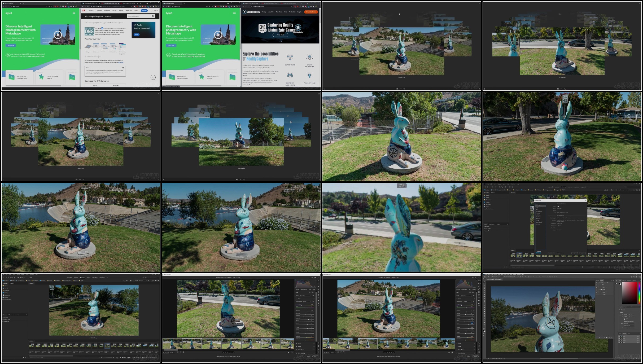Image resolution: width=643 pixels, height=364 pixels.
Task: Toggle the Tiles checkbox in the bottom-row Bridge window
Action: (x=128, y=358)
